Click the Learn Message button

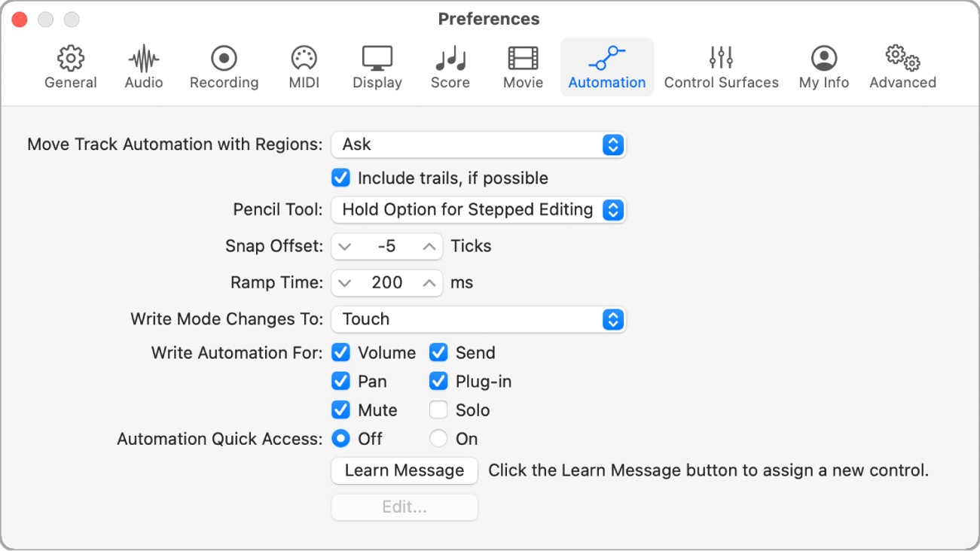pyautogui.click(x=405, y=470)
